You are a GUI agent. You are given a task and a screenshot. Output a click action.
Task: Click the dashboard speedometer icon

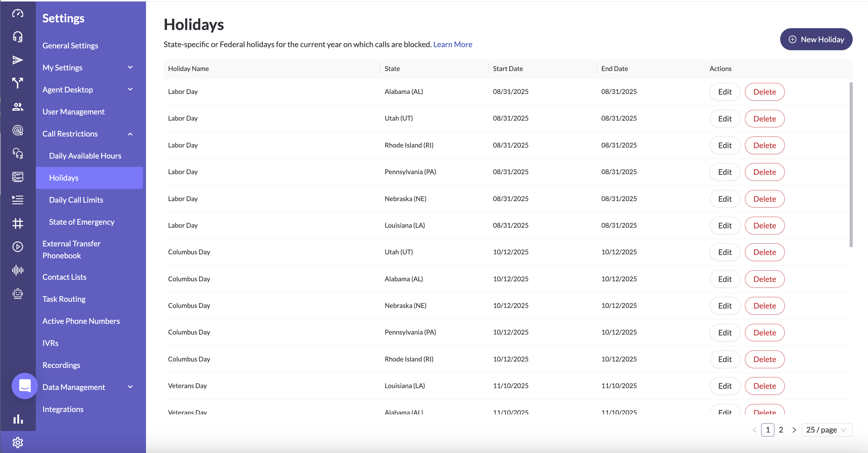[x=17, y=13]
